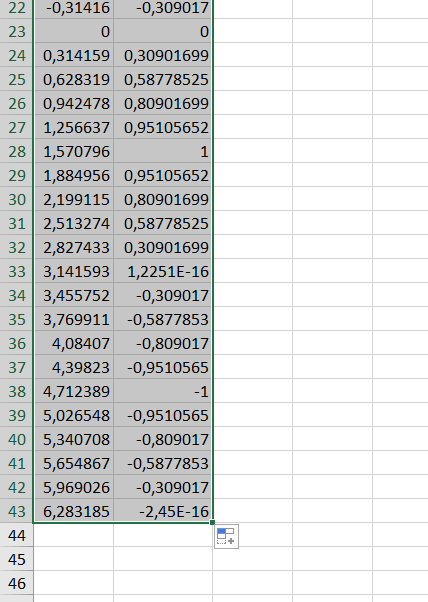Click cell containing 0,314159
This screenshot has height=602, width=428.
tap(74, 55)
